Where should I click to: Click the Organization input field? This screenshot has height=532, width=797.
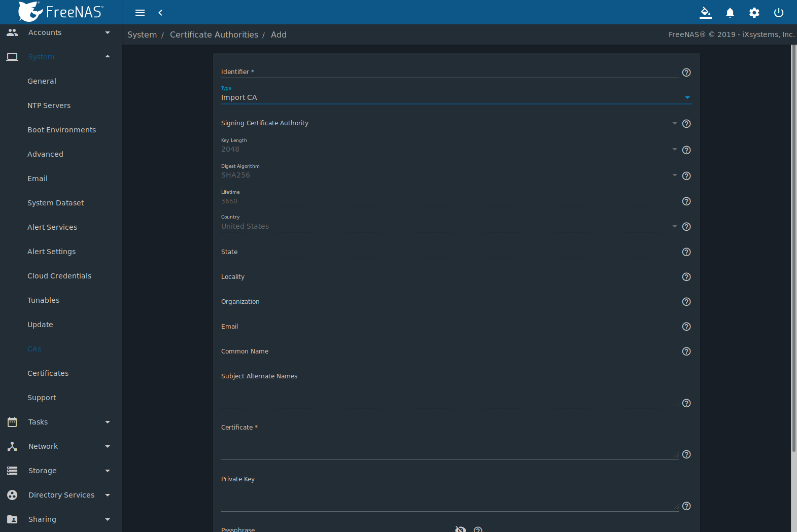pyautogui.click(x=450, y=301)
